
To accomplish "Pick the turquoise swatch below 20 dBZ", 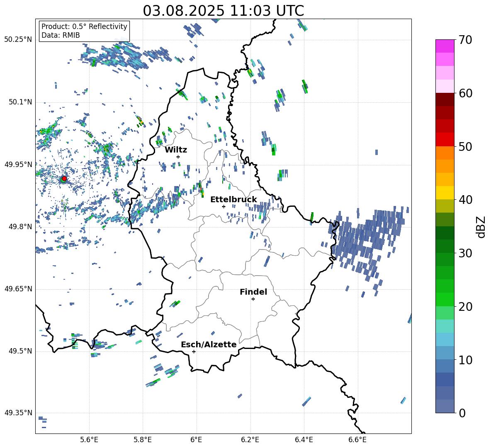I will pyautogui.click(x=445, y=326).
